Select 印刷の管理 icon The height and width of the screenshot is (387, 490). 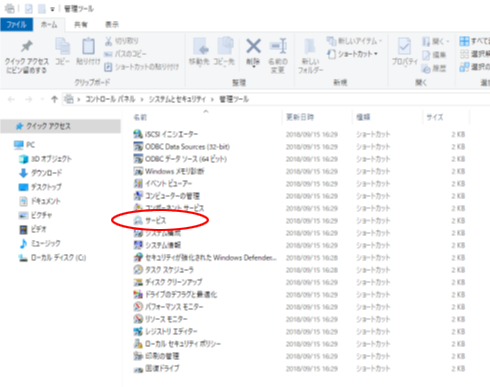pos(138,356)
